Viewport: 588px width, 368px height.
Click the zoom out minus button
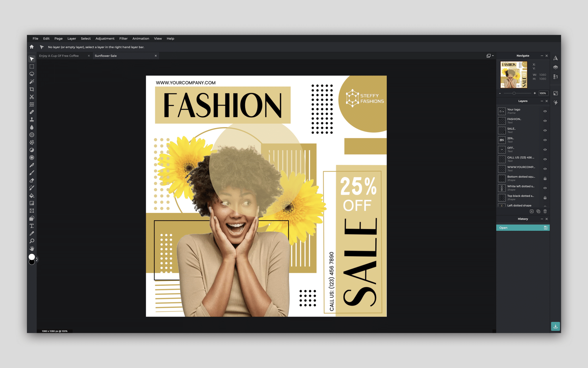[500, 93]
